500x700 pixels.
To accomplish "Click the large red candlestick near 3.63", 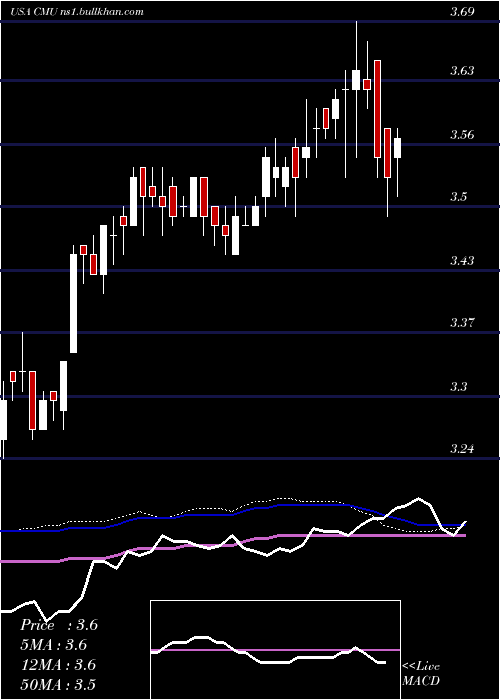I will (377, 109).
